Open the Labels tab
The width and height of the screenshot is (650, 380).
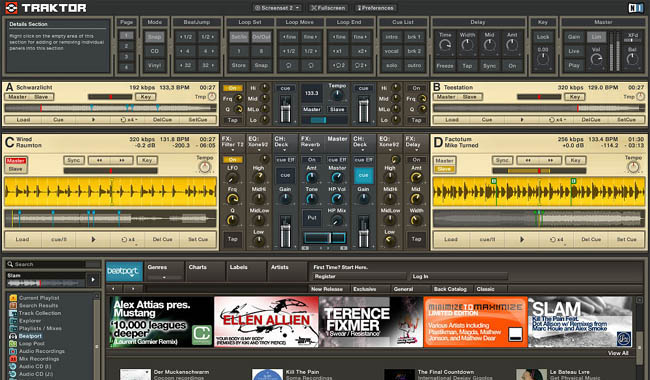(246, 271)
